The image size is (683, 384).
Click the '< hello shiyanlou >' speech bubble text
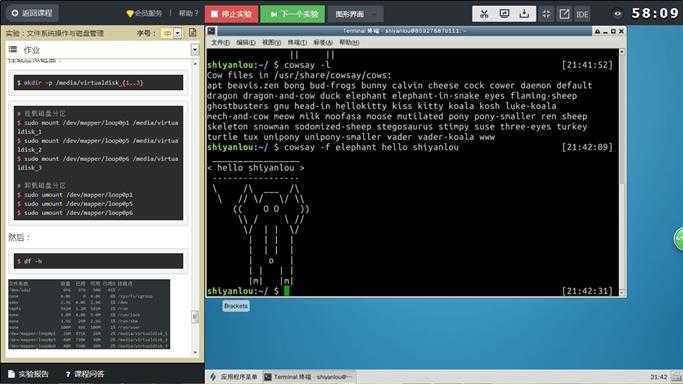coord(256,168)
